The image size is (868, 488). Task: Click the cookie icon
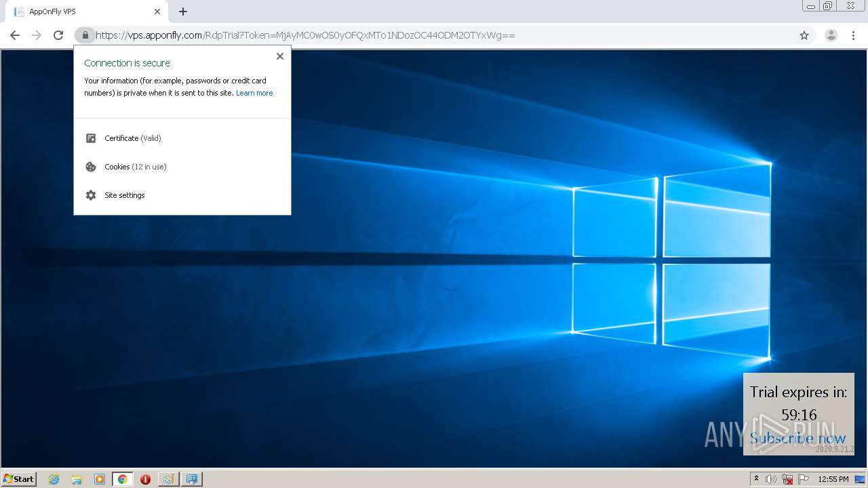(91, 167)
